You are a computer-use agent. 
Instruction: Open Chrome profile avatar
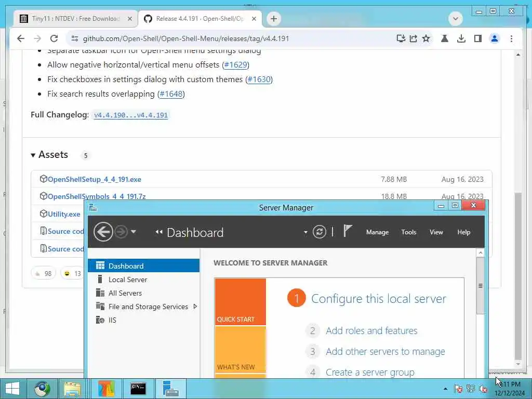click(x=495, y=38)
